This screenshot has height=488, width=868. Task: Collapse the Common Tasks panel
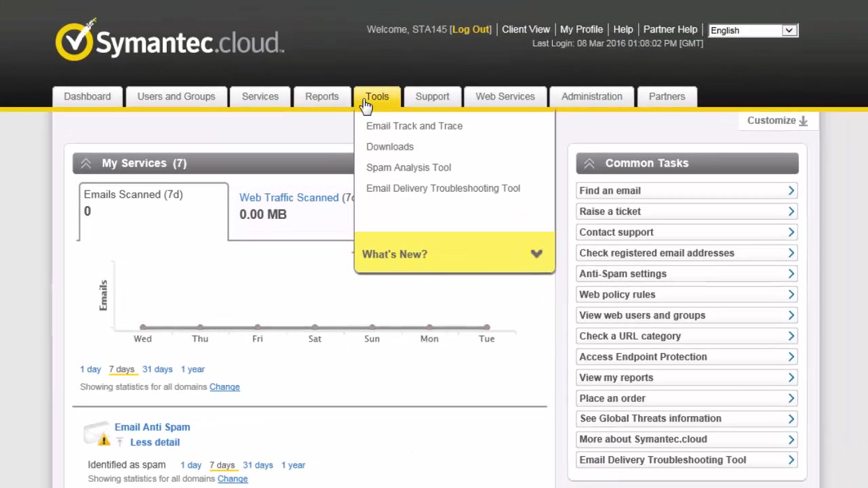pos(589,163)
